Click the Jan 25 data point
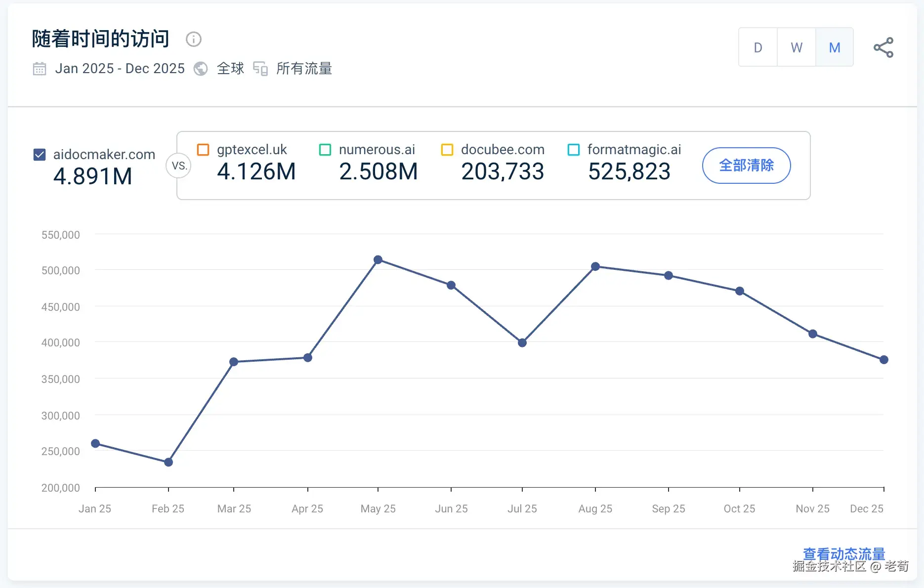This screenshot has width=924, height=588. (x=95, y=444)
